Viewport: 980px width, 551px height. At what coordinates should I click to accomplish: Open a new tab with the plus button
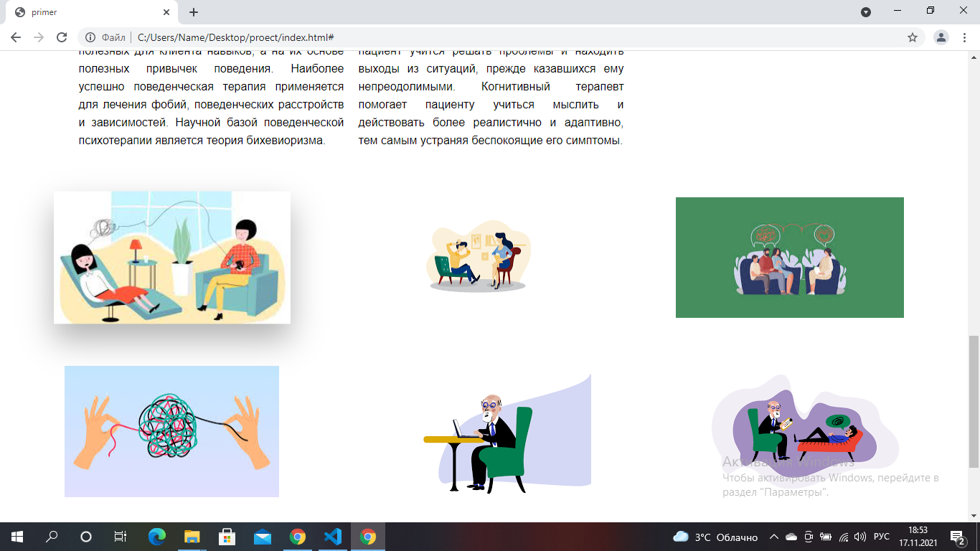click(193, 12)
